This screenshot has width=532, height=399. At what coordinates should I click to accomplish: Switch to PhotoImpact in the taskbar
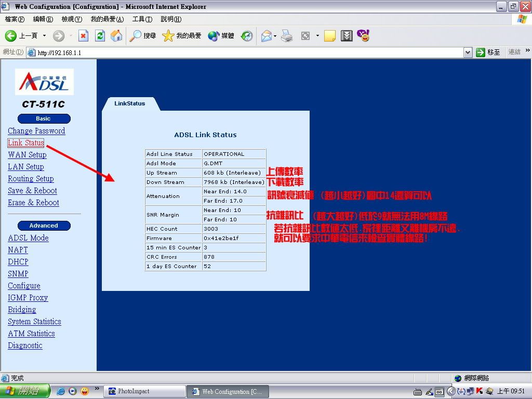(x=144, y=391)
